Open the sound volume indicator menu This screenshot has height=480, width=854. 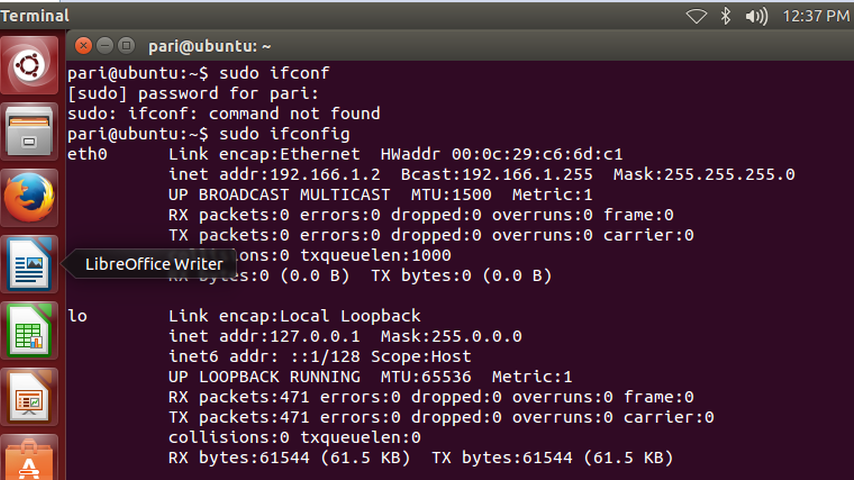click(x=757, y=16)
